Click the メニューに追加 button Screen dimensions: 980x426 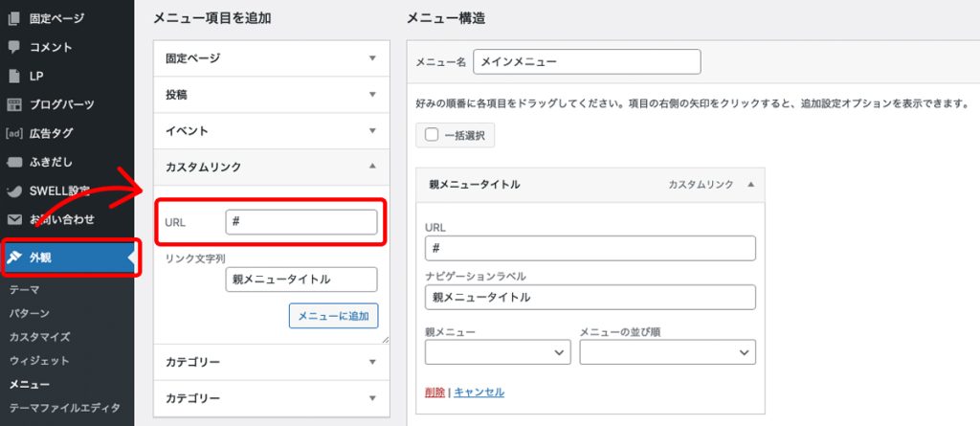tap(333, 316)
